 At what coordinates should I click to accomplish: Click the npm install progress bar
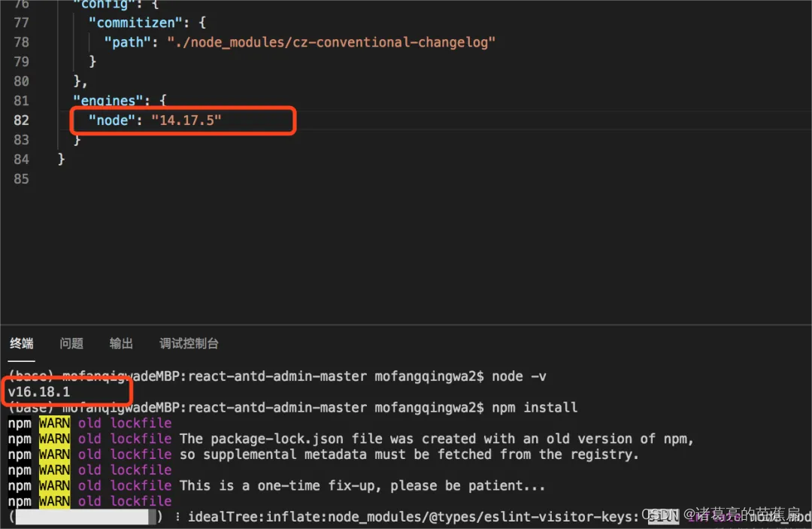point(86,516)
